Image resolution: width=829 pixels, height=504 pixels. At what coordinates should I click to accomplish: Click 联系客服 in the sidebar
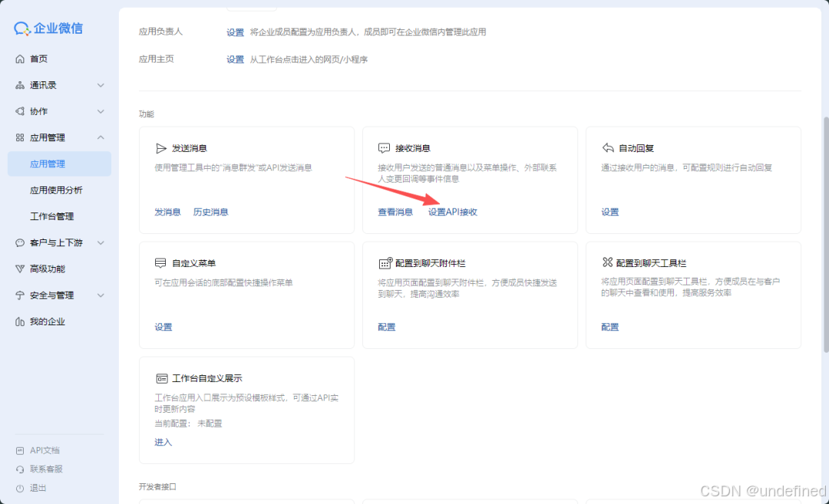[47, 469]
